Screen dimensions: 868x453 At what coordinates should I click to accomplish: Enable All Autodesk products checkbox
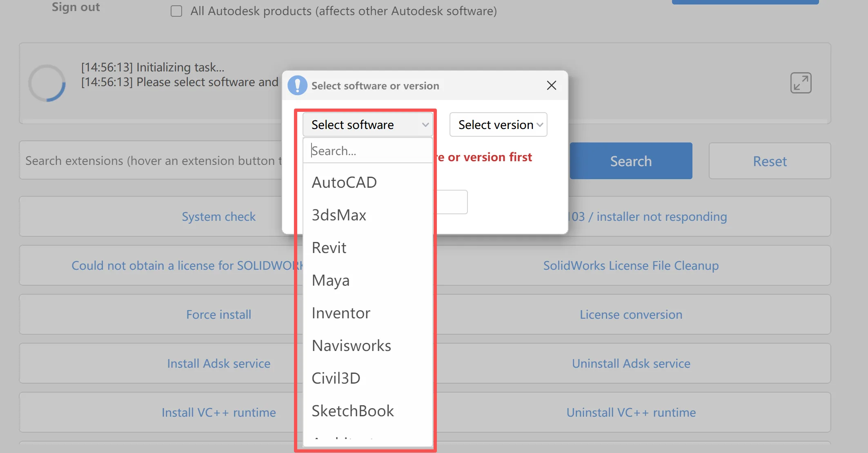[176, 11]
